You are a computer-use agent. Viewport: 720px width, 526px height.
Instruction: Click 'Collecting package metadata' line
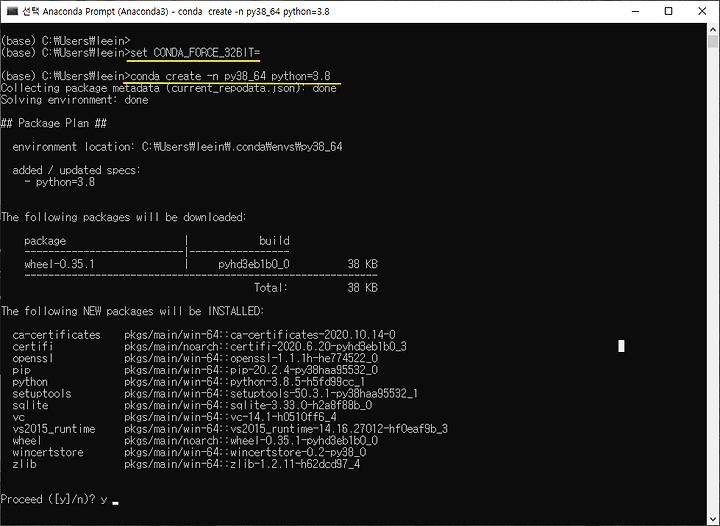(x=169, y=88)
